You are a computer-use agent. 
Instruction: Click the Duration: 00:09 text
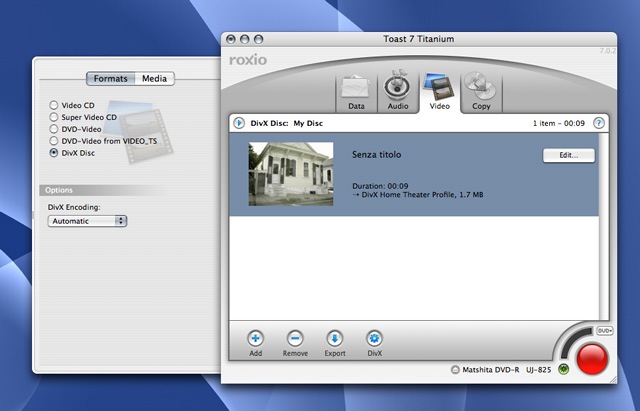pyautogui.click(x=380, y=186)
